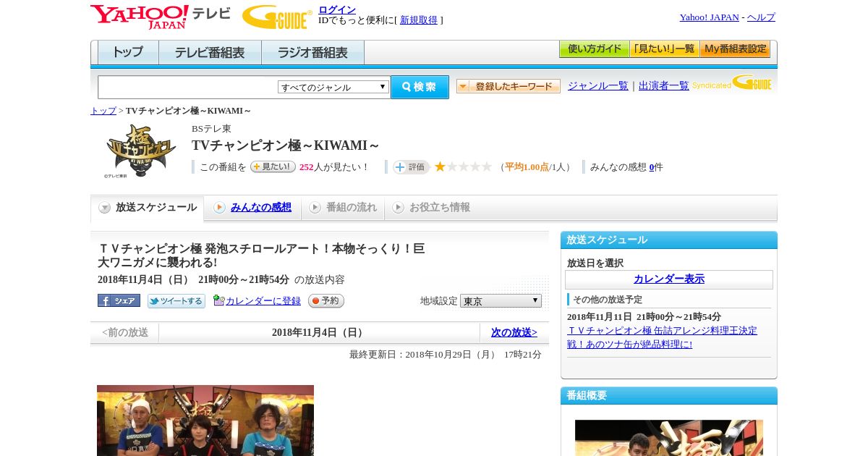This screenshot has width=868, height=456.
Task: Click the 新規取得 link
Action: (419, 20)
